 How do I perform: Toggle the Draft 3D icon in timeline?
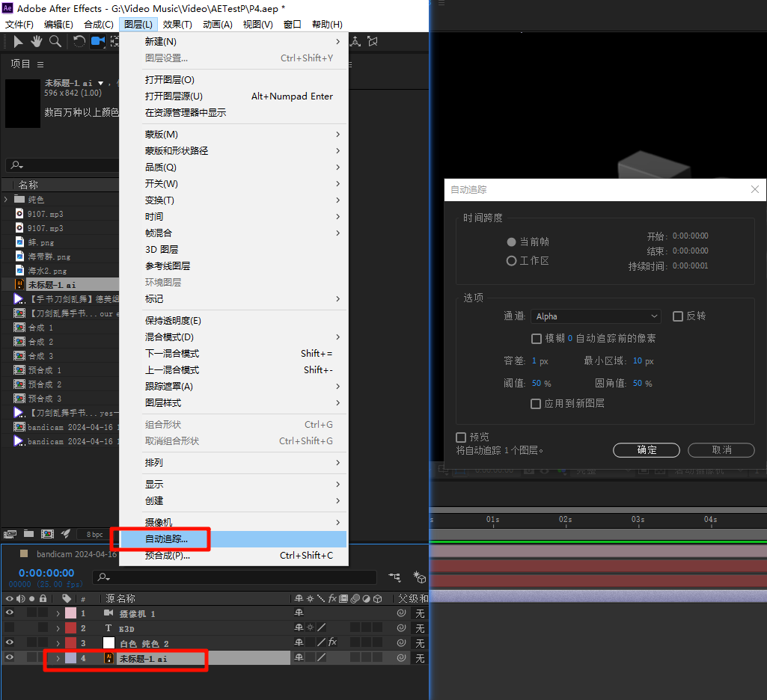[x=419, y=577]
